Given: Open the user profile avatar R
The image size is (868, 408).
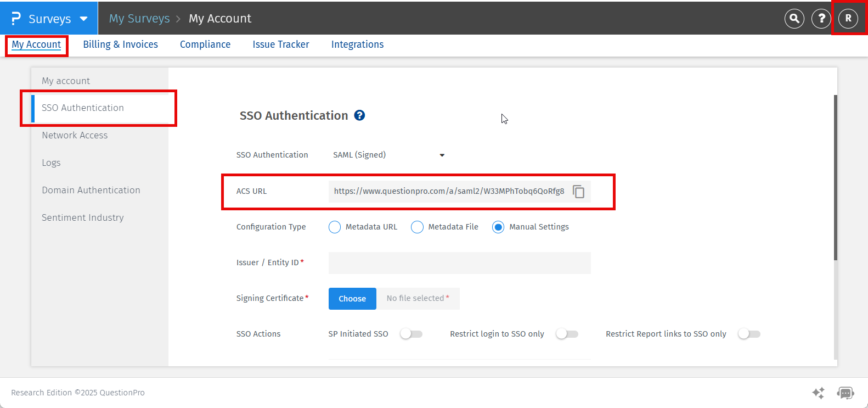Looking at the screenshot, I should [x=848, y=19].
